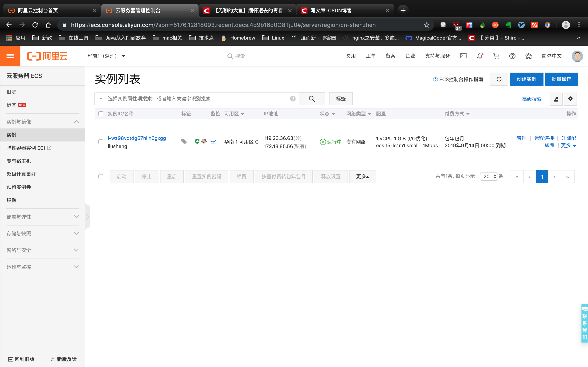This screenshot has height=367, width=588.
Task: Open the list settings gear icon
Action: click(570, 99)
